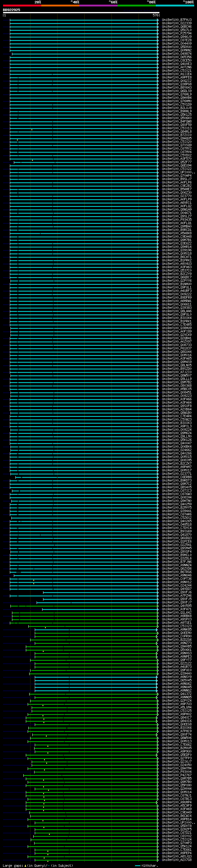This screenshot has height=868, width=197.
Task: Click the arrowhead ending UniRef100_O22339 alignment
Action: click(x=158, y=23)
